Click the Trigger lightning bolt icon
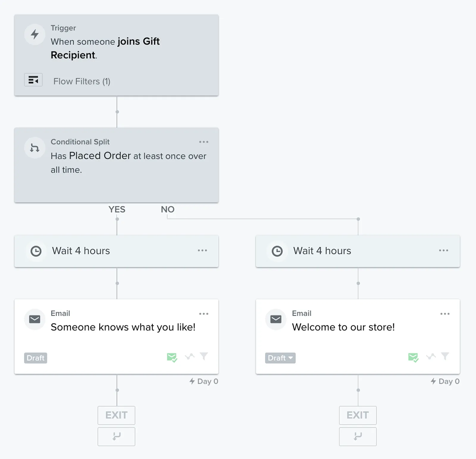476x459 pixels. [35, 34]
